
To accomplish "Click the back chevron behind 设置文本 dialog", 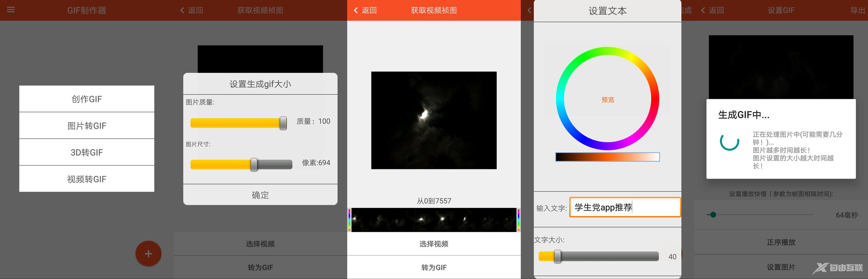I will tap(529, 10).
